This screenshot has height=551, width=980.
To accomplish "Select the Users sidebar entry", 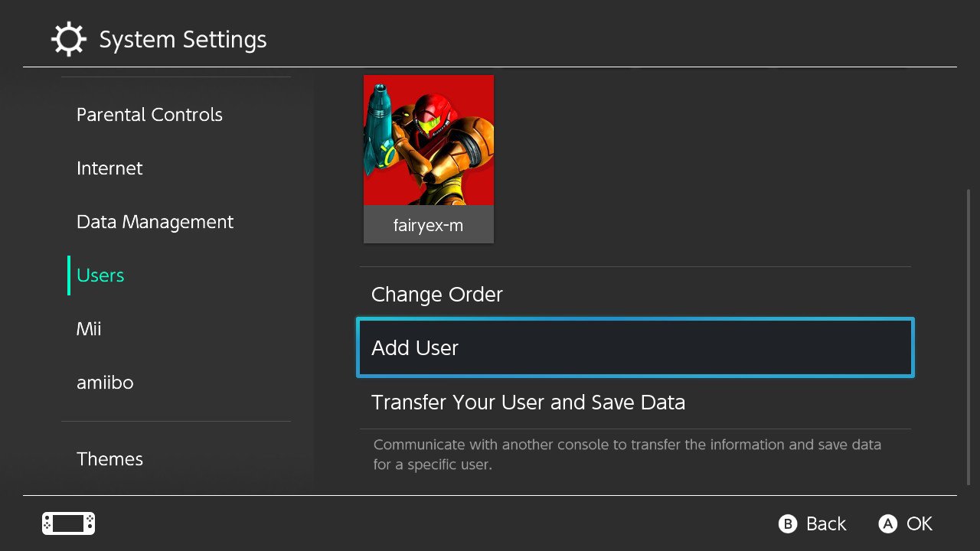I will pyautogui.click(x=100, y=275).
